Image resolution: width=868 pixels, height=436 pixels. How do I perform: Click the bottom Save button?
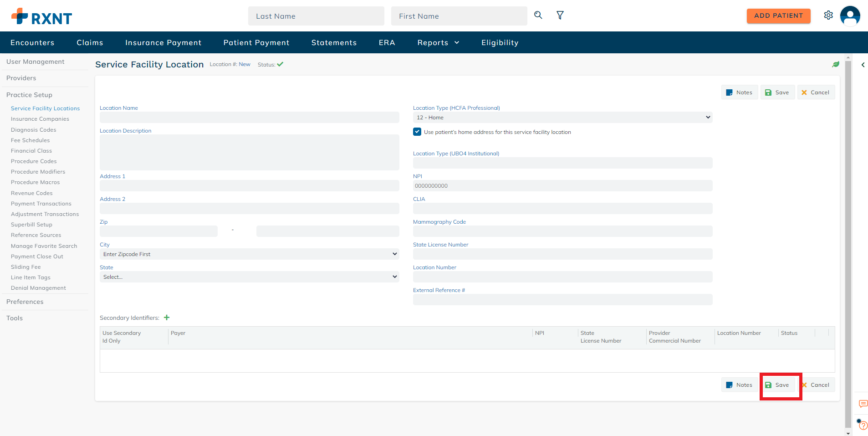[x=777, y=385]
